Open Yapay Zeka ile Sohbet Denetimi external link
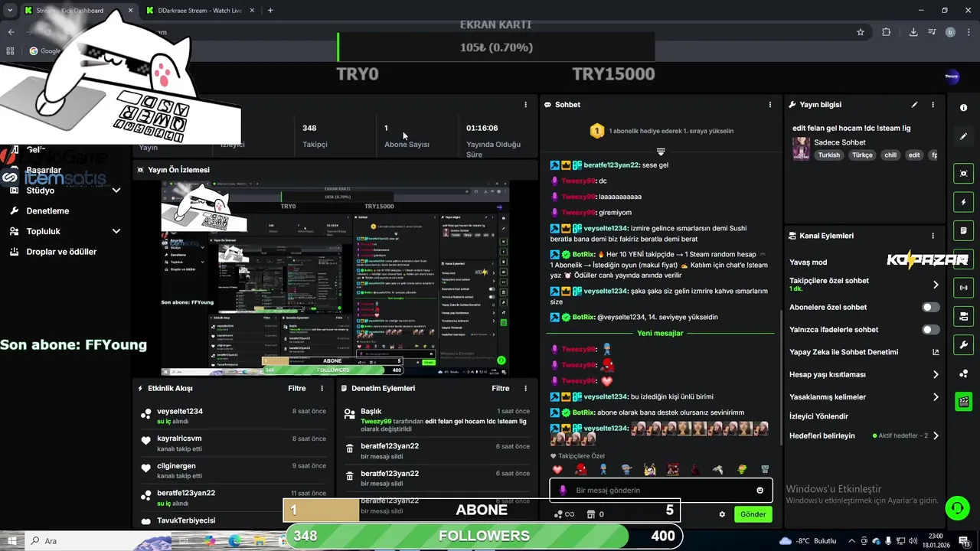 pyautogui.click(x=936, y=352)
